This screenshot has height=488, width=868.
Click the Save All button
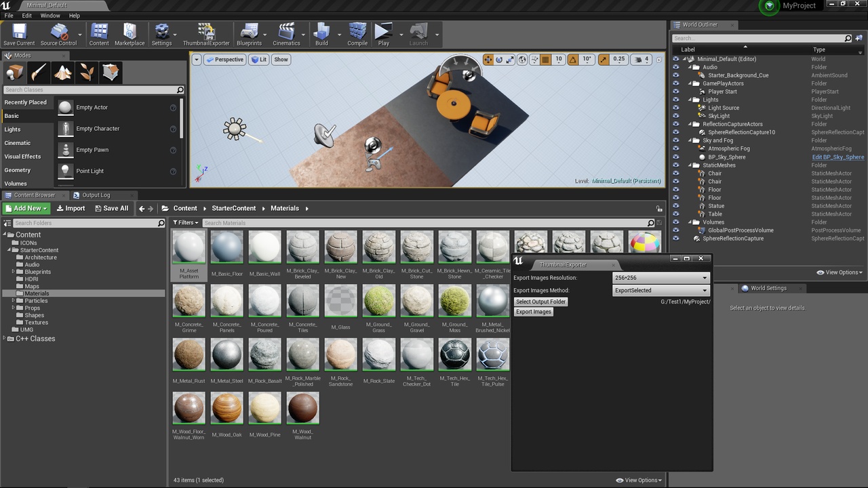[111, 209]
